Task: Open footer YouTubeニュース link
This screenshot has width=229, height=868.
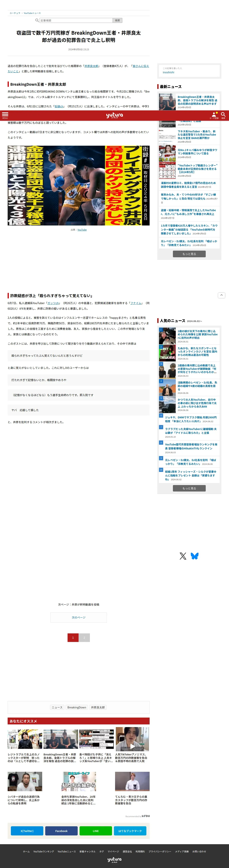Action: click(67, 851)
